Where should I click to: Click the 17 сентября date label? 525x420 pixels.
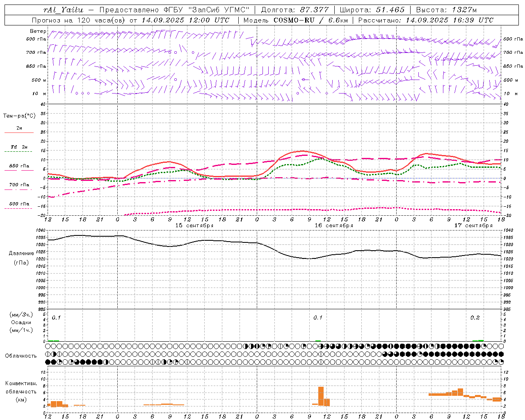[473, 226]
